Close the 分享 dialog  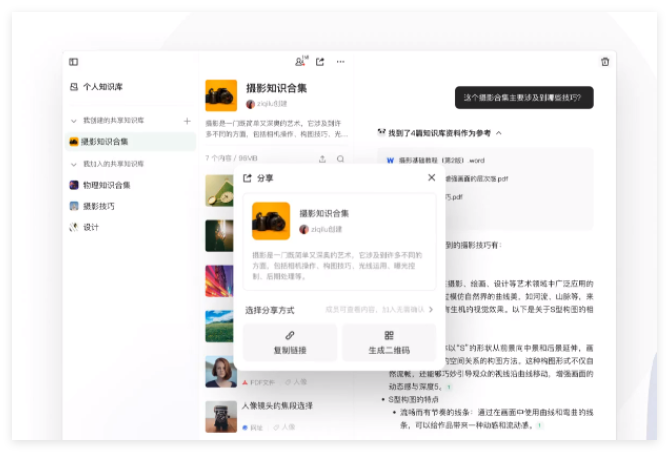[431, 178]
